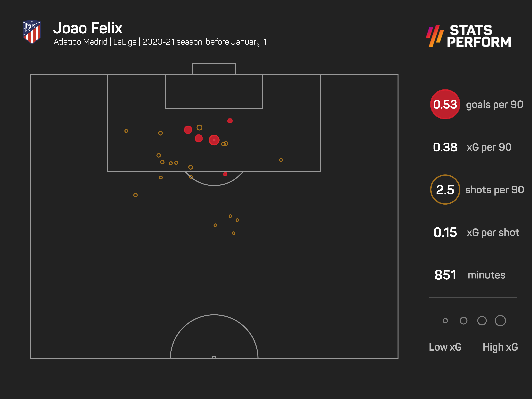Click the leftmost shot marker in penalty area
This screenshot has width=532, height=399.
(x=126, y=131)
